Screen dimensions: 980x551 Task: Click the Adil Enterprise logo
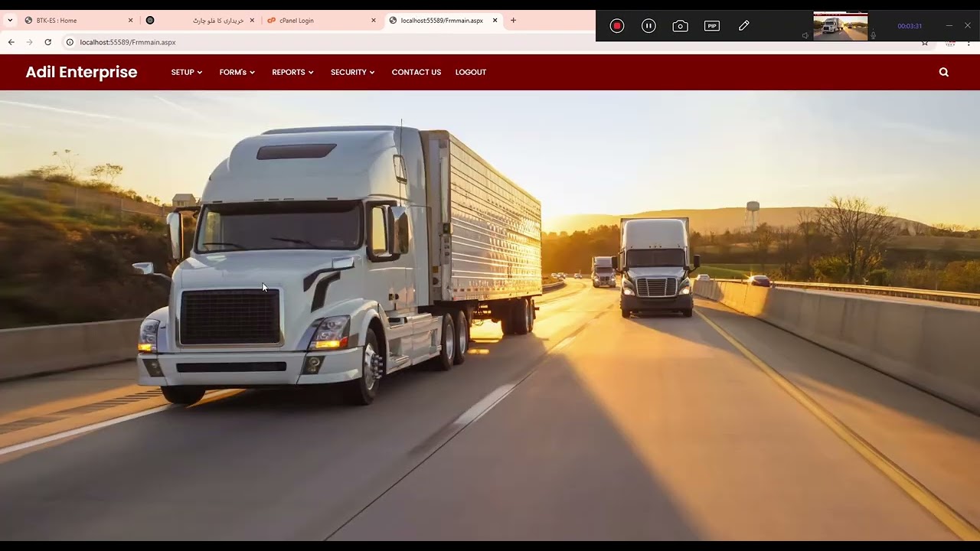pos(81,72)
